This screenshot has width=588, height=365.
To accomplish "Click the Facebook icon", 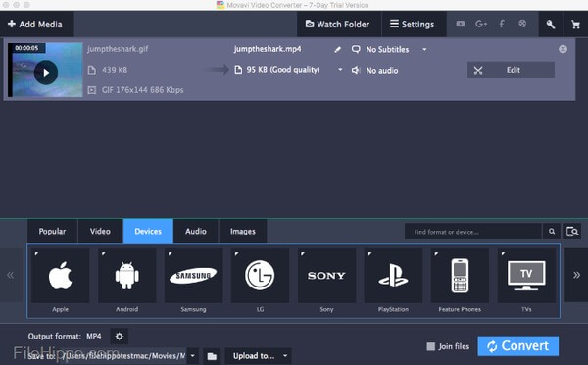I will pos(502,24).
